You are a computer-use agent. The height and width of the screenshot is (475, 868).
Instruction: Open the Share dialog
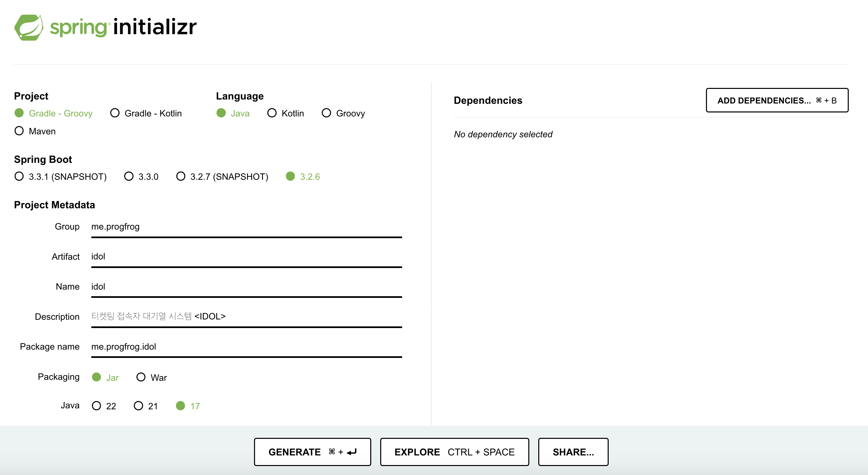(x=573, y=452)
